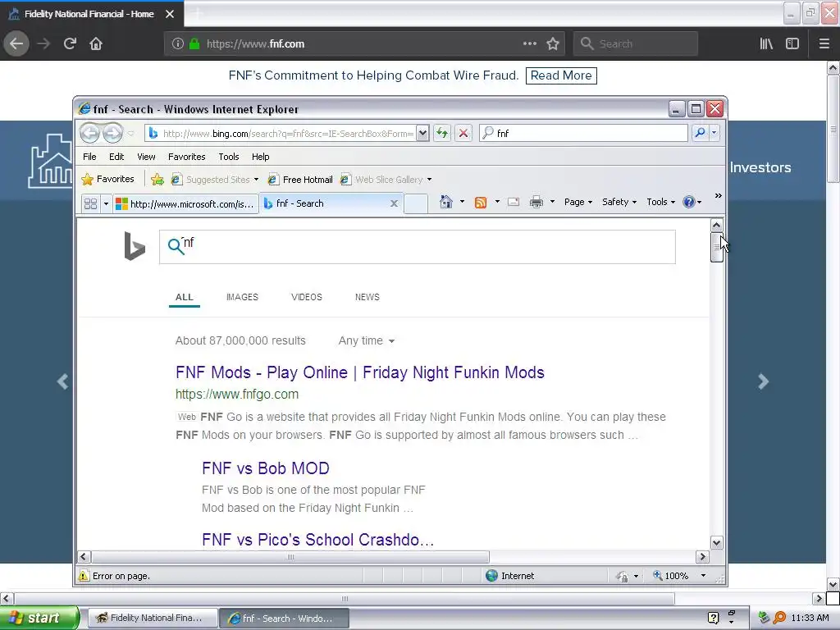Open new blank IE tab
Viewport: 840px width, 630px height.
click(x=416, y=203)
